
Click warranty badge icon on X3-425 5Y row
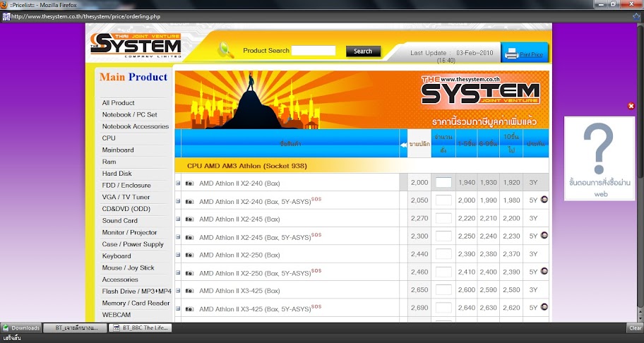pyautogui.click(x=544, y=306)
